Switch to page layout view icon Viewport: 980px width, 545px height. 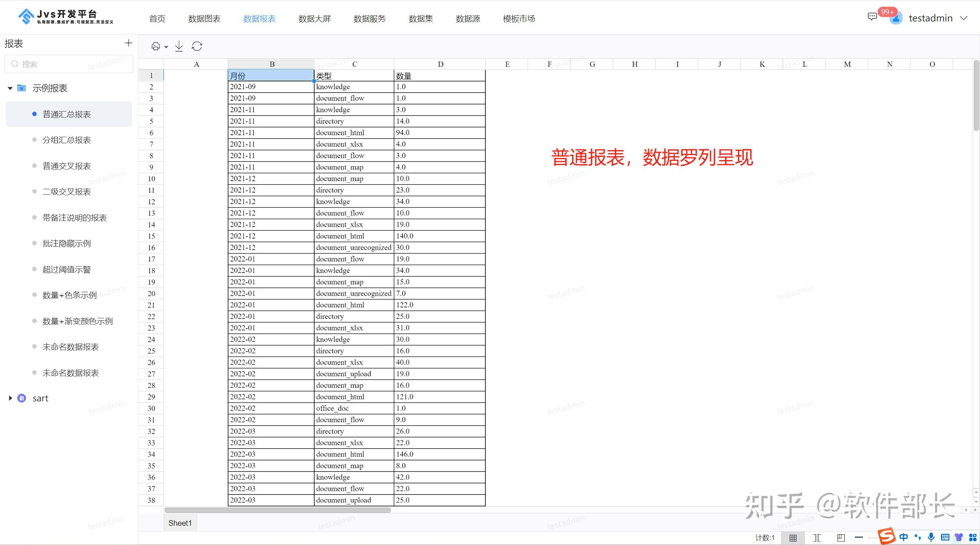click(817, 537)
